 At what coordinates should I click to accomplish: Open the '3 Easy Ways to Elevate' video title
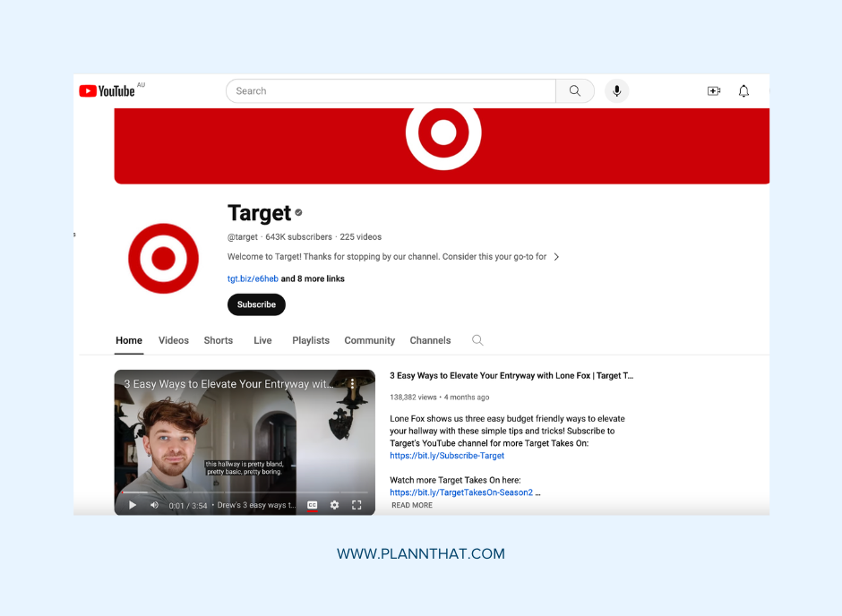tap(511, 376)
